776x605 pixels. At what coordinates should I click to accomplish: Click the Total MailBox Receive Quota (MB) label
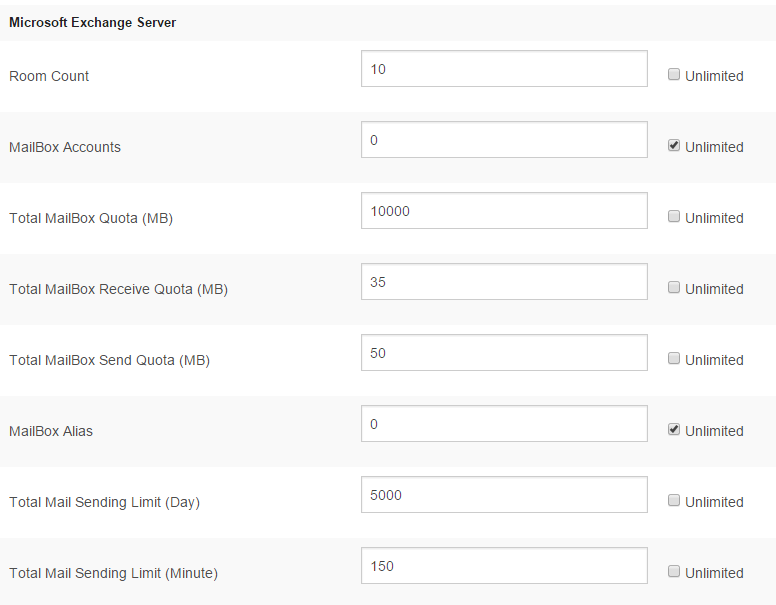click(118, 289)
